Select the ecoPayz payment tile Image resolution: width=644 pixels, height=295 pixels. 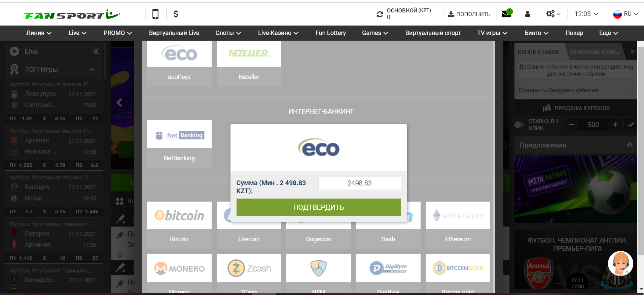(x=179, y=64)
